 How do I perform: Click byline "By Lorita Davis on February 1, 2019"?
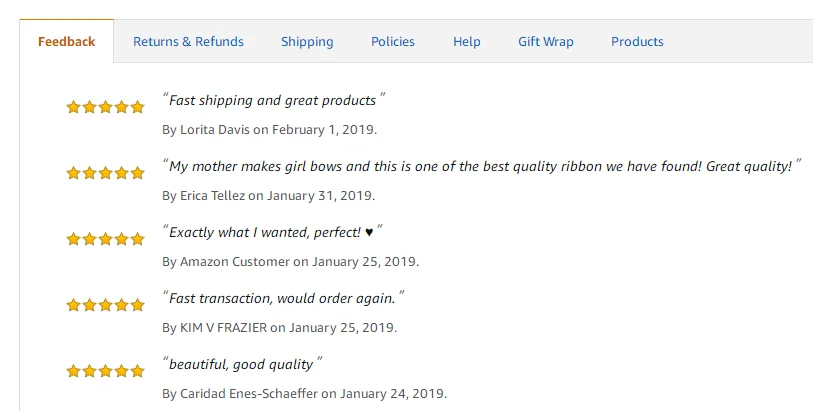[x=269, y=130]
